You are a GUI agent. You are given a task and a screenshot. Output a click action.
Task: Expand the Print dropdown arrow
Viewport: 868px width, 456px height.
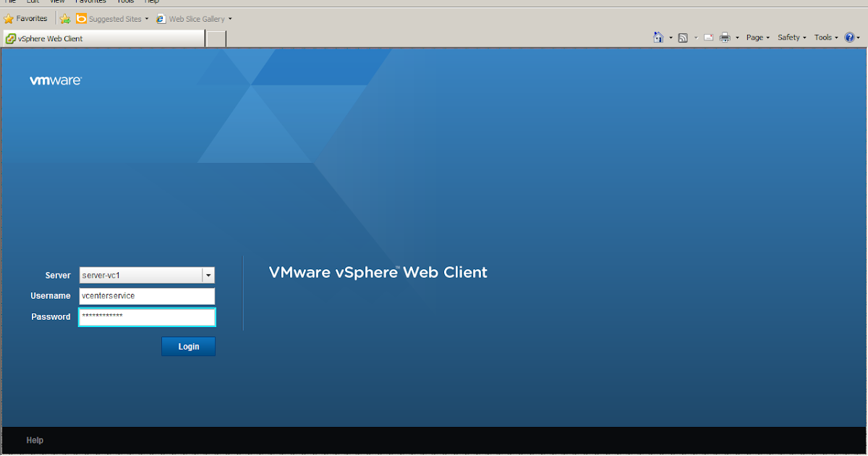click(737, 38)
